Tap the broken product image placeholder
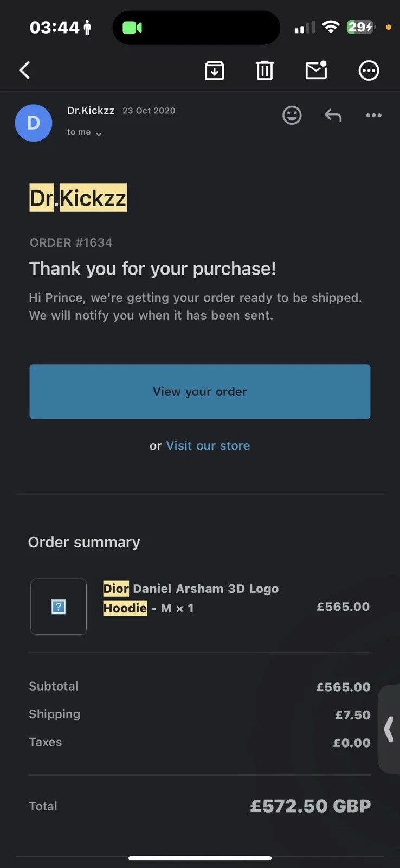 tap(59, 607)
